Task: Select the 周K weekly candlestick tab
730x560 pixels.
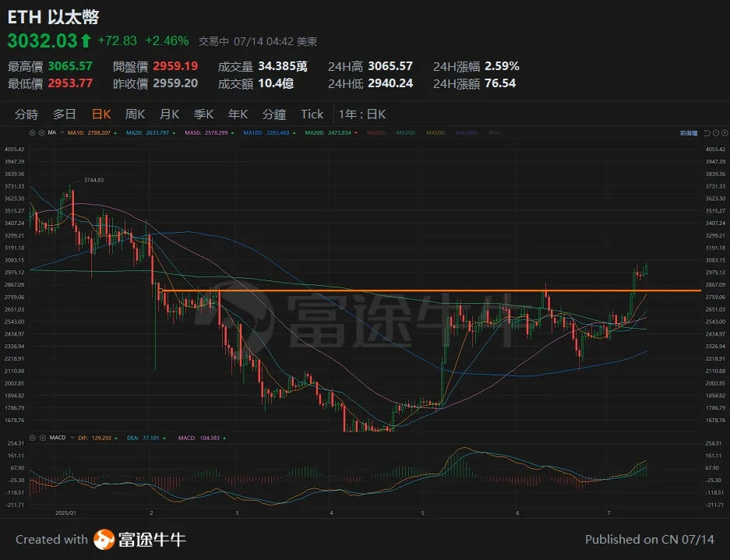Action: coord(135,114)
